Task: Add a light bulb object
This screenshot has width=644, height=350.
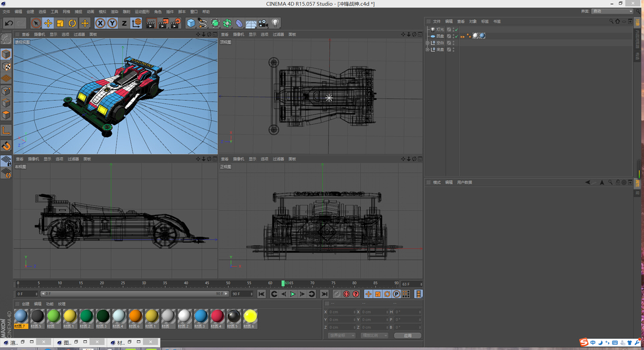Action: (275, 23)
